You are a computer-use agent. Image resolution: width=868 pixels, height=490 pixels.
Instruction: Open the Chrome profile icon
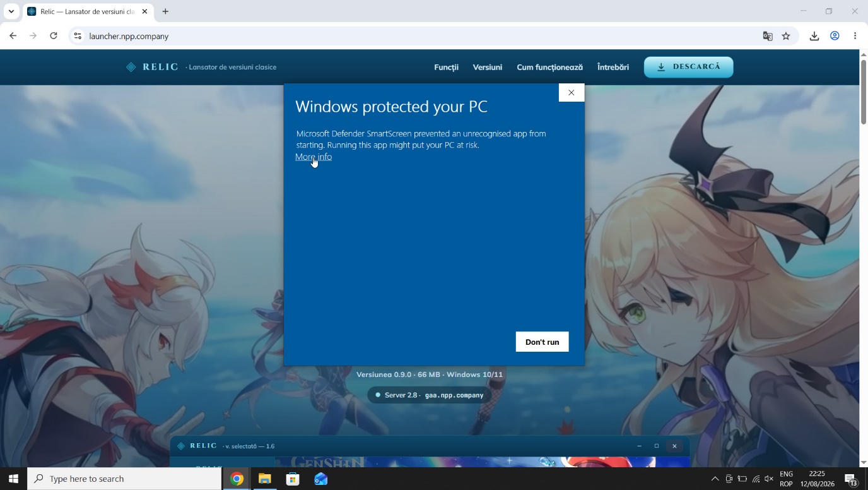[835, 36]
